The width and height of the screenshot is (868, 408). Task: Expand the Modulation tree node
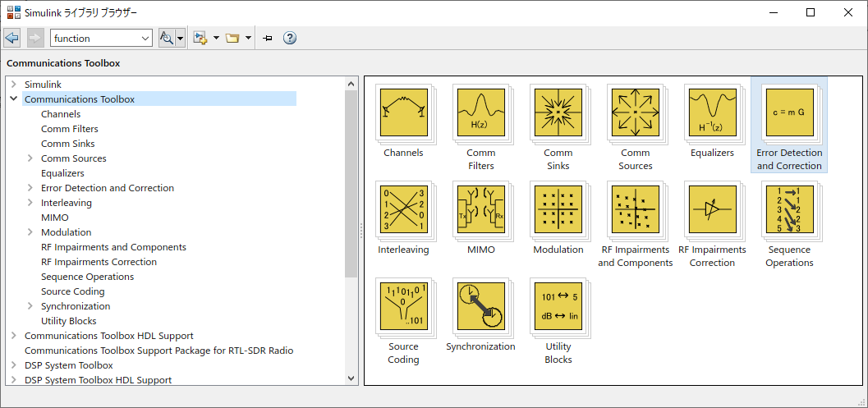[30, 232]
